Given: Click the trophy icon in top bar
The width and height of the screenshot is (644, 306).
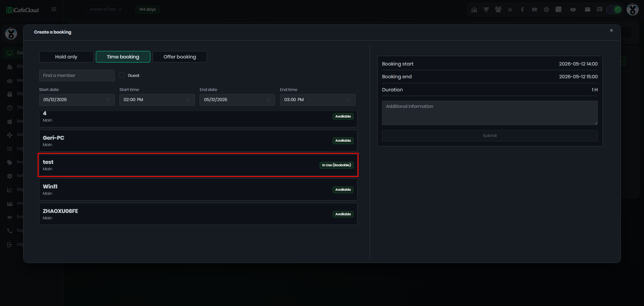Looking at the screenshot, I should pos(486,10).
